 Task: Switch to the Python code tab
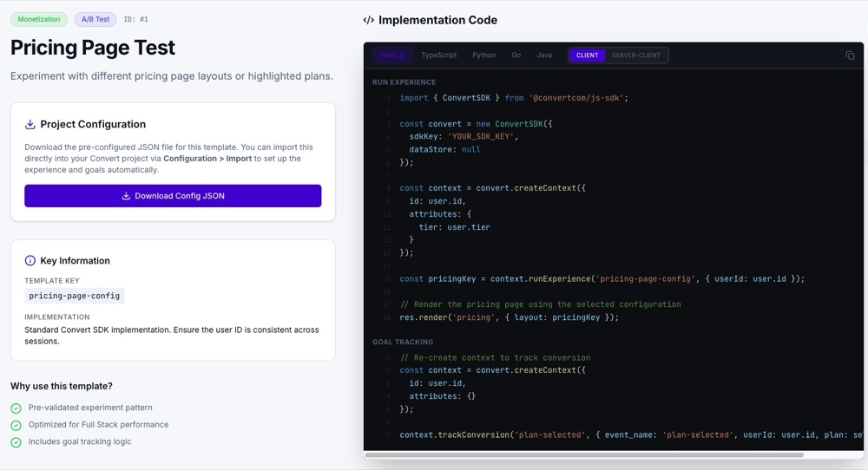pos(483,55)
